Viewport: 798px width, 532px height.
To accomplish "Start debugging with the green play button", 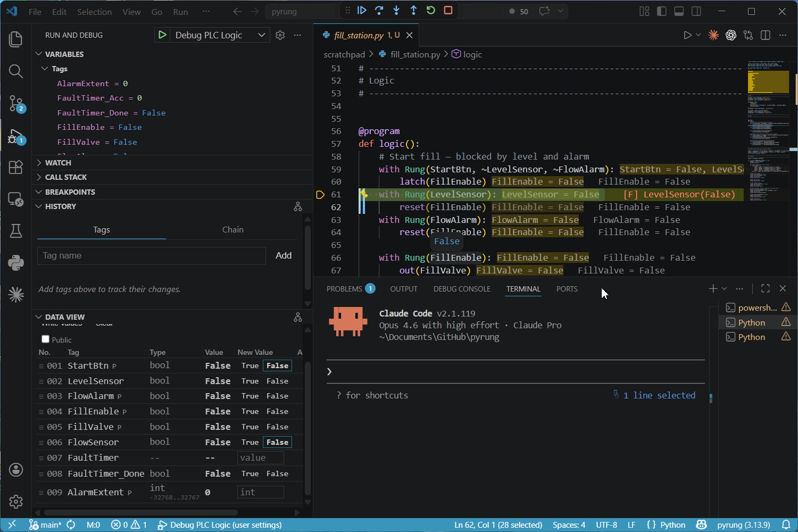I will tap(162, 35).
